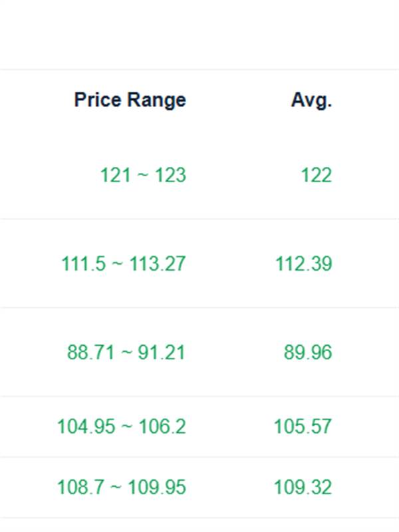Viewport: 399px width, 532px height.
Task: Click the upper bound 106.2 in the price range
Action: (x=162, y=426)
